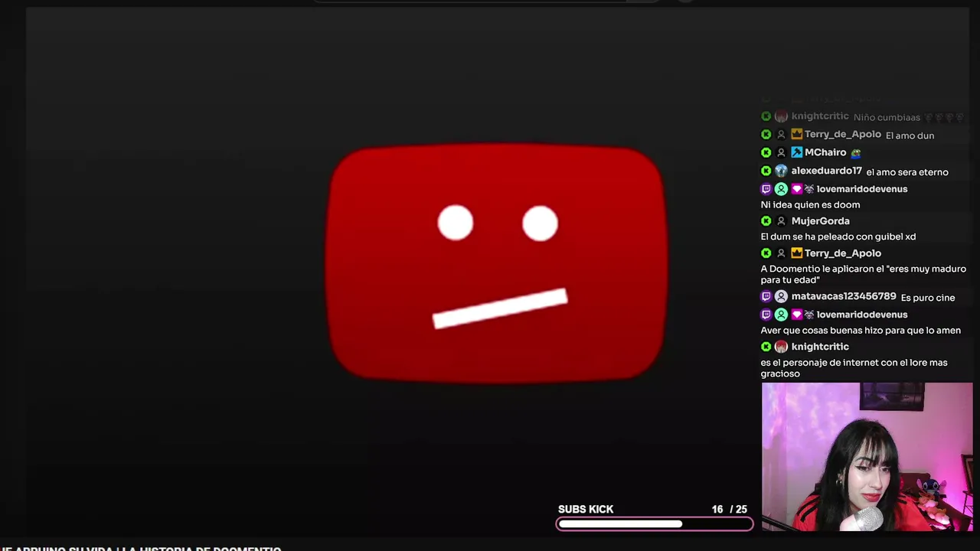Open the streamer's webcam feed

(867, 457)
